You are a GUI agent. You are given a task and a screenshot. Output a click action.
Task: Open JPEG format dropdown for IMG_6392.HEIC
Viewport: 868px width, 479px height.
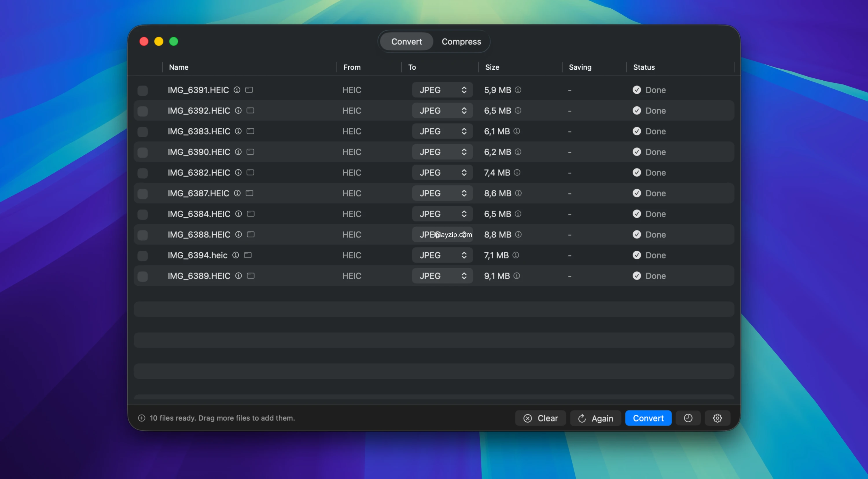(x=442, y=110)
